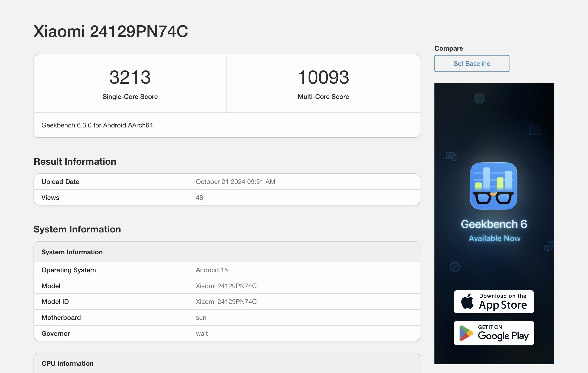Select the multi-core score 10093
Screen dimensions: 588x373
pos(323,77)
